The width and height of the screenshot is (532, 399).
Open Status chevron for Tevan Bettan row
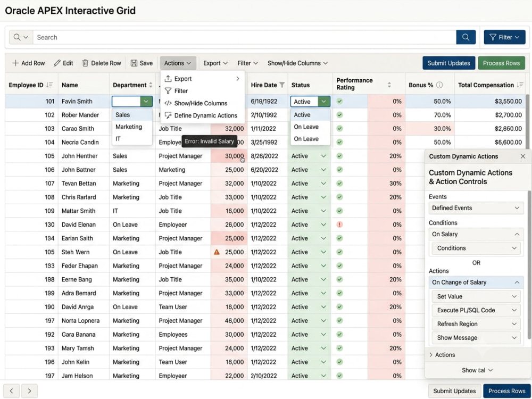pos(323,184)
